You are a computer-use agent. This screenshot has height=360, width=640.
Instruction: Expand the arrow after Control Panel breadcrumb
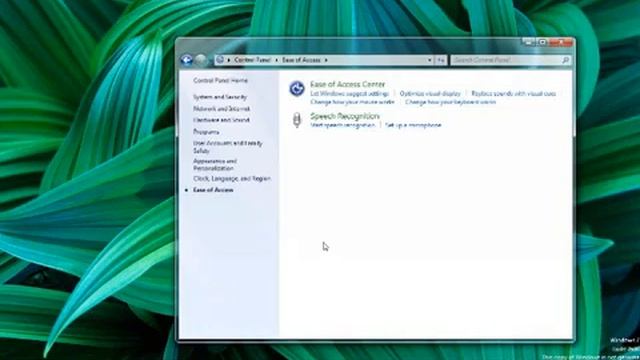276,60
